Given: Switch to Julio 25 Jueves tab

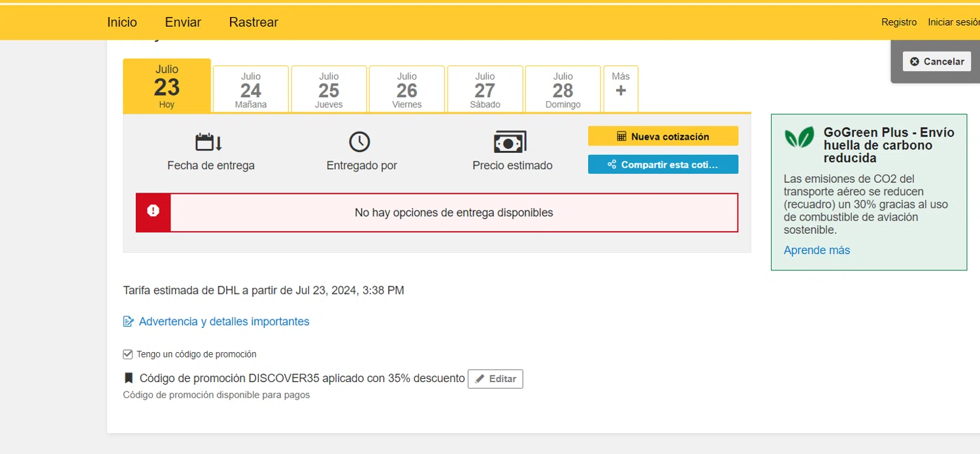Looking at the screenshot, I should (329, 89).
